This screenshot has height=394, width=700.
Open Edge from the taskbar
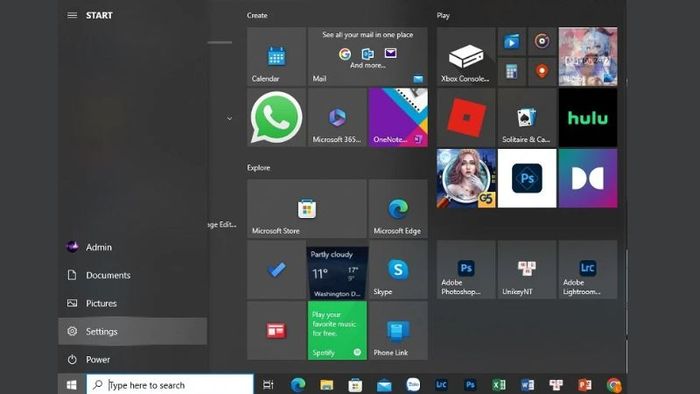[298, 385]
